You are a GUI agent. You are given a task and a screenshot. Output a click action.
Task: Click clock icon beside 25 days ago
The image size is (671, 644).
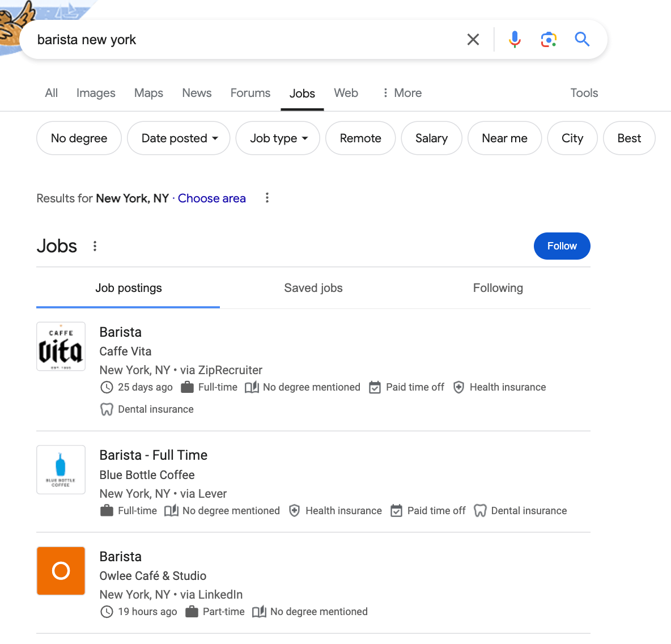(107, 388)
